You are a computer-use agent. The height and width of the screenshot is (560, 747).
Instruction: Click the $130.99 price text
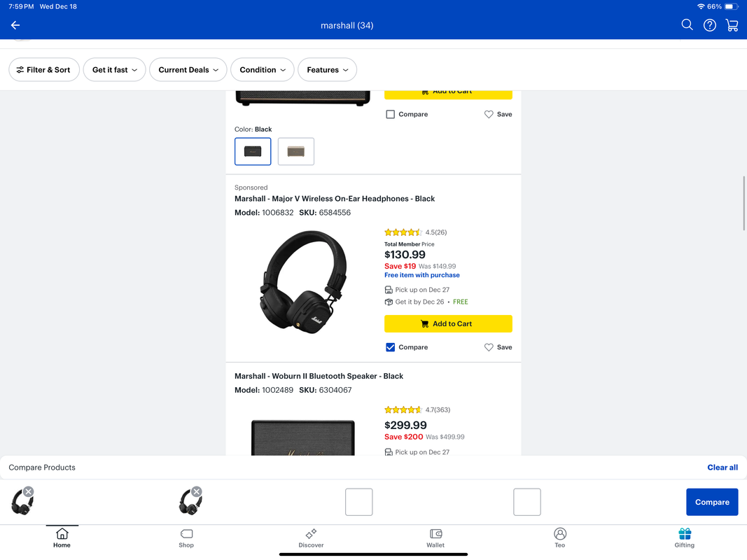click(x=405, y=255)
